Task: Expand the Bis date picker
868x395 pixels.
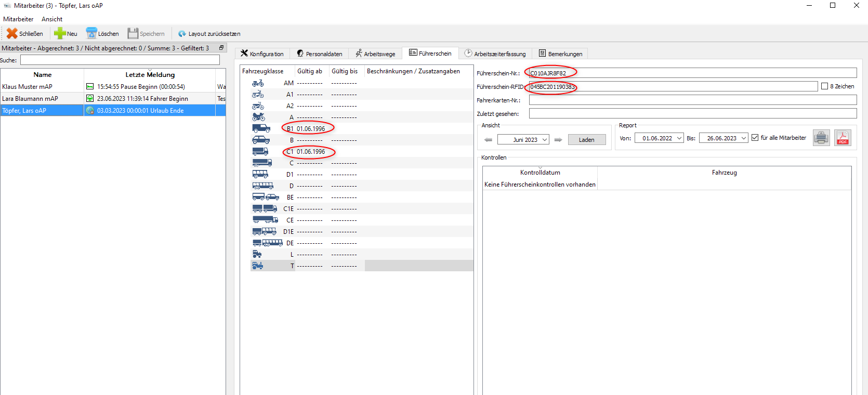Action: tap(743, 138)
